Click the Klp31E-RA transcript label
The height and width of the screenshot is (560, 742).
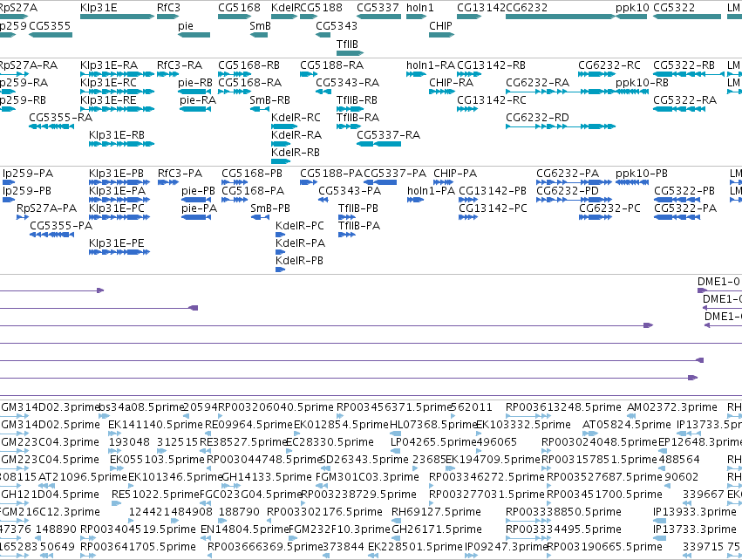pyautogui.click(x=109, y=65)
